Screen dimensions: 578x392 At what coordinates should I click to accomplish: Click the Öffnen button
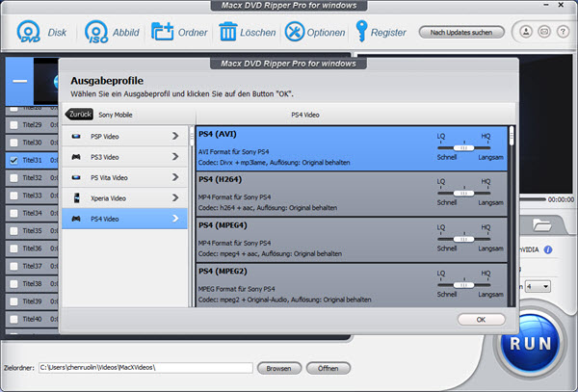[328, 368]
